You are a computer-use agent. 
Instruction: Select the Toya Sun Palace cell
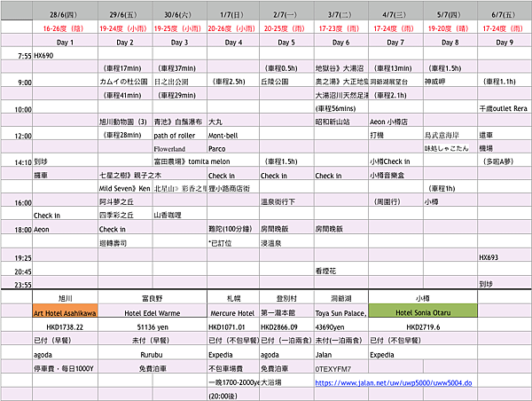[x=341, y=312]
